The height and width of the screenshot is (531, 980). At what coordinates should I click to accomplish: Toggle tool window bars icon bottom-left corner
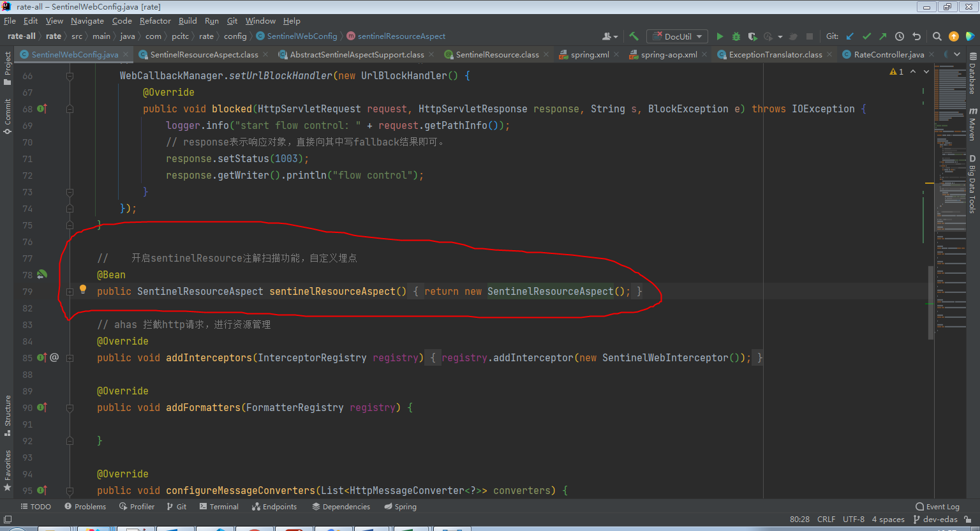point(7,520)
